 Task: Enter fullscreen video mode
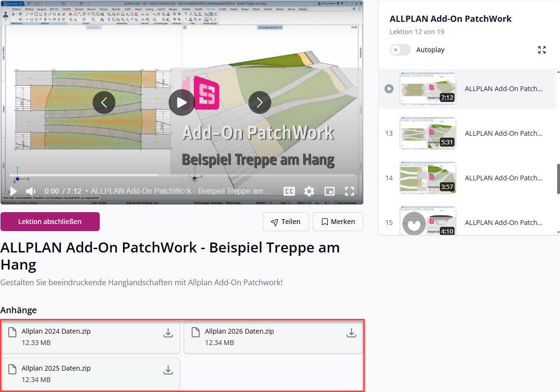pos(350,191)
